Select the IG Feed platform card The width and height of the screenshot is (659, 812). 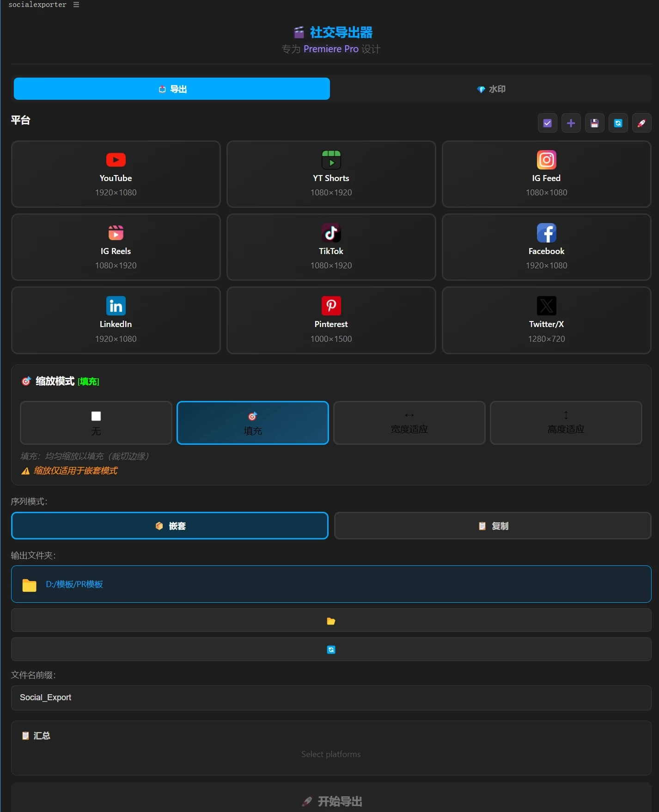click(x=547, y=174)
